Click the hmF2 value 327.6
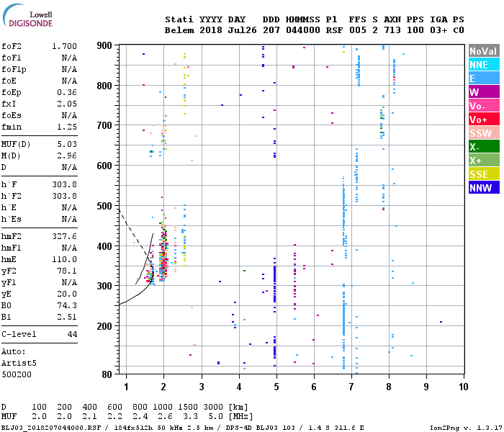The image size is (504, 432). click(x=64, y=237)
